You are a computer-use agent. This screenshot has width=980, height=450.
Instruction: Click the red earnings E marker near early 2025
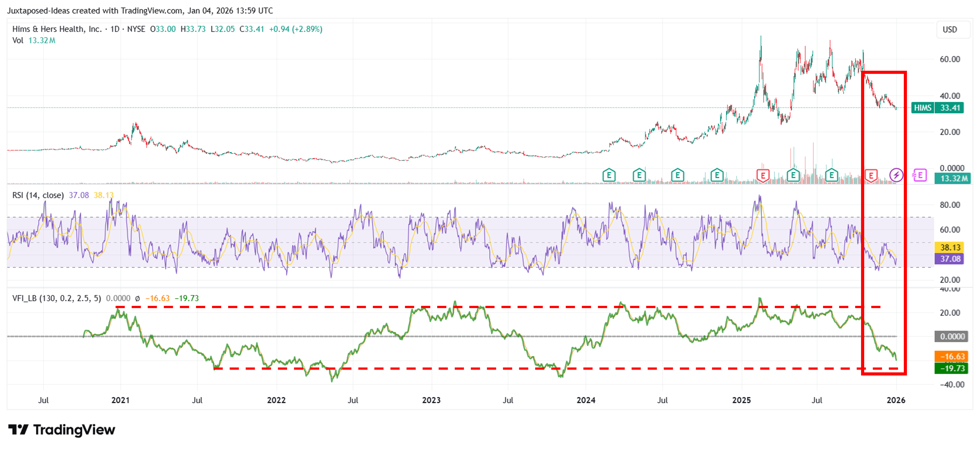(763, 176)
